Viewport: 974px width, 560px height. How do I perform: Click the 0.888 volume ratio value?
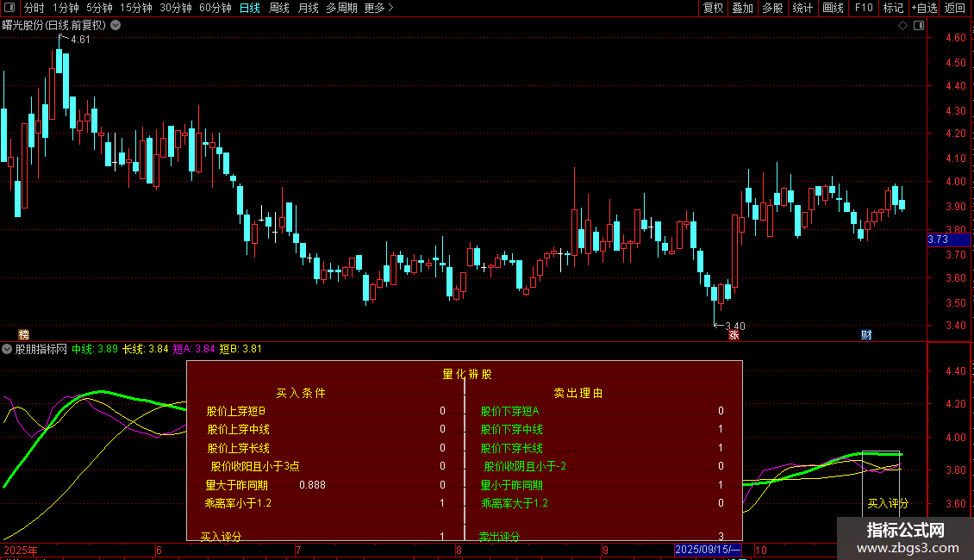(x=312, y=485)
